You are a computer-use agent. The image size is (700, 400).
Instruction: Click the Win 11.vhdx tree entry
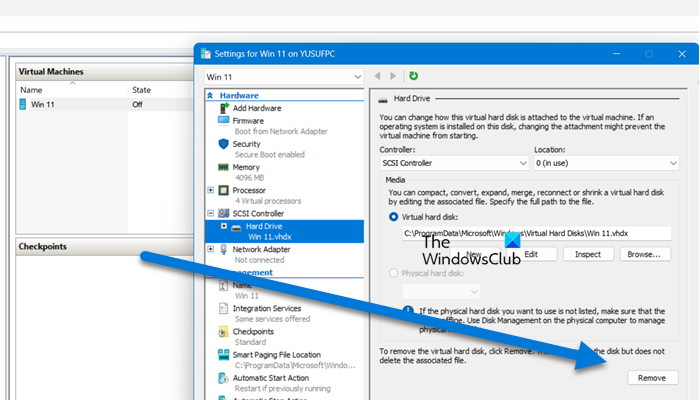(x=270, y=237)
